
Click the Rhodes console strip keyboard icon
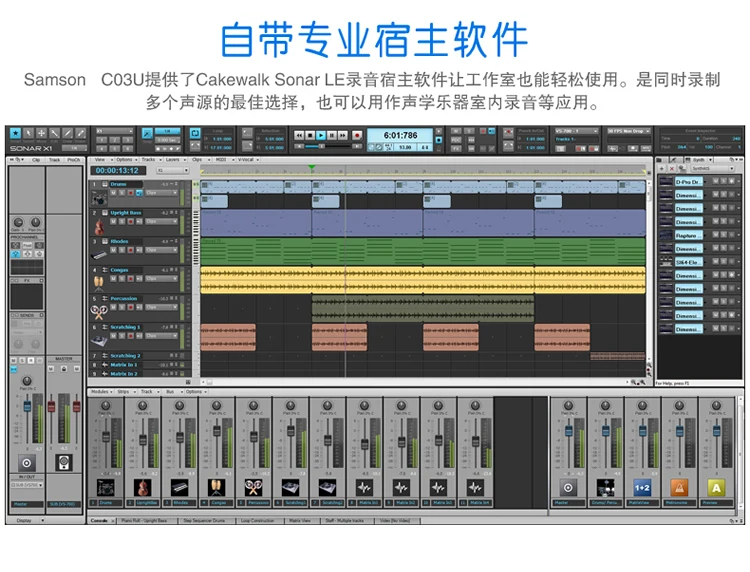[179, 488]
